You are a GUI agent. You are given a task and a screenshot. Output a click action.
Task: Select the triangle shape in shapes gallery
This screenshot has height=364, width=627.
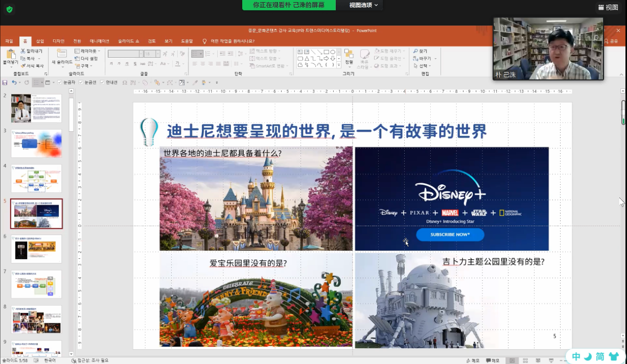(x=307, y=58)
